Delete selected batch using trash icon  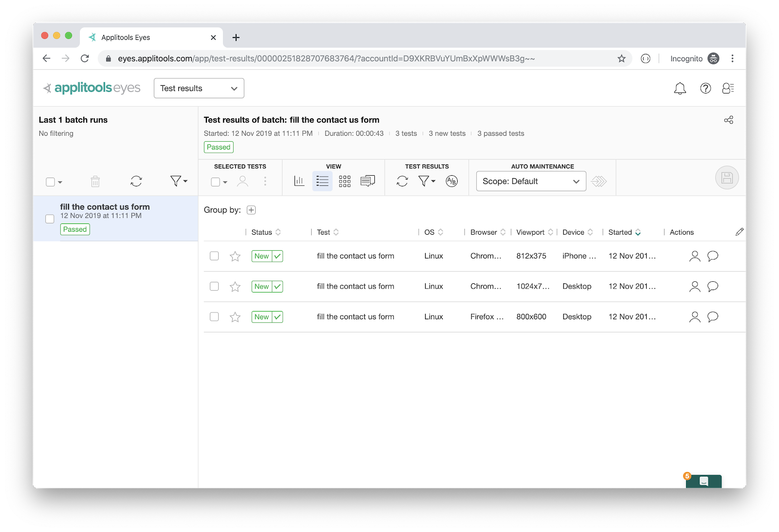(x=95, y=182)
